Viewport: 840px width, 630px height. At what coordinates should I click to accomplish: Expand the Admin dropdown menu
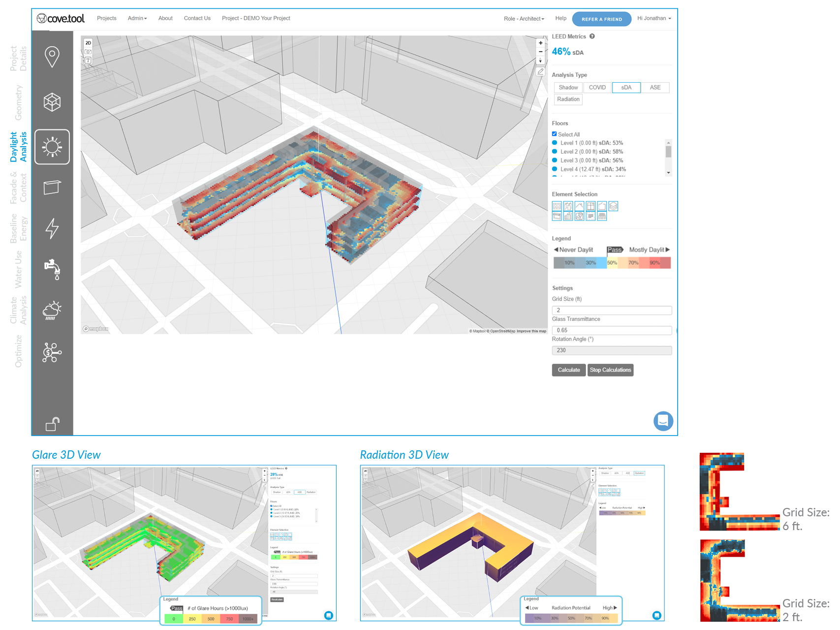(137, 18)
